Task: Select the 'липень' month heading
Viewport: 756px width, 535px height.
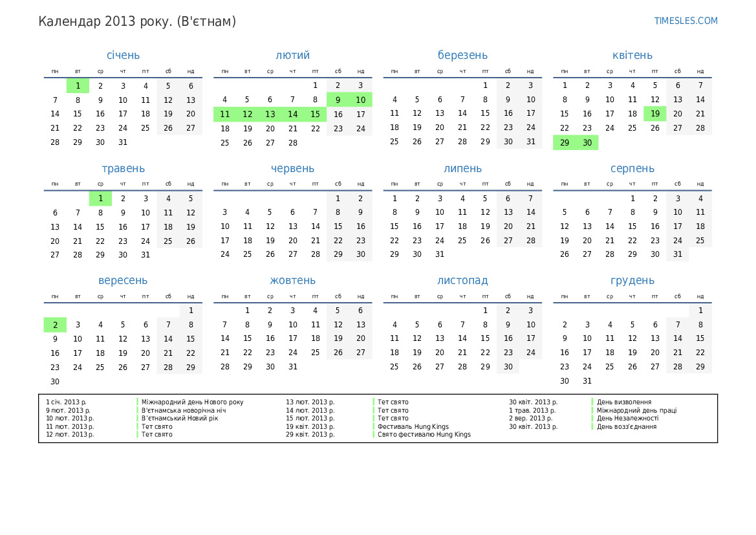Action: [462, 168]
